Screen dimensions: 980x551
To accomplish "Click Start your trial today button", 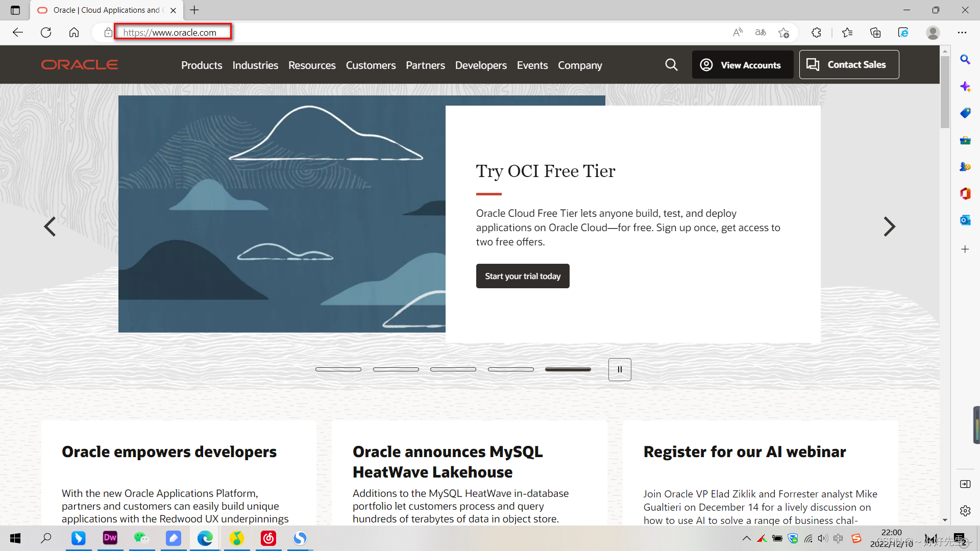I will (x=523, y=276).
